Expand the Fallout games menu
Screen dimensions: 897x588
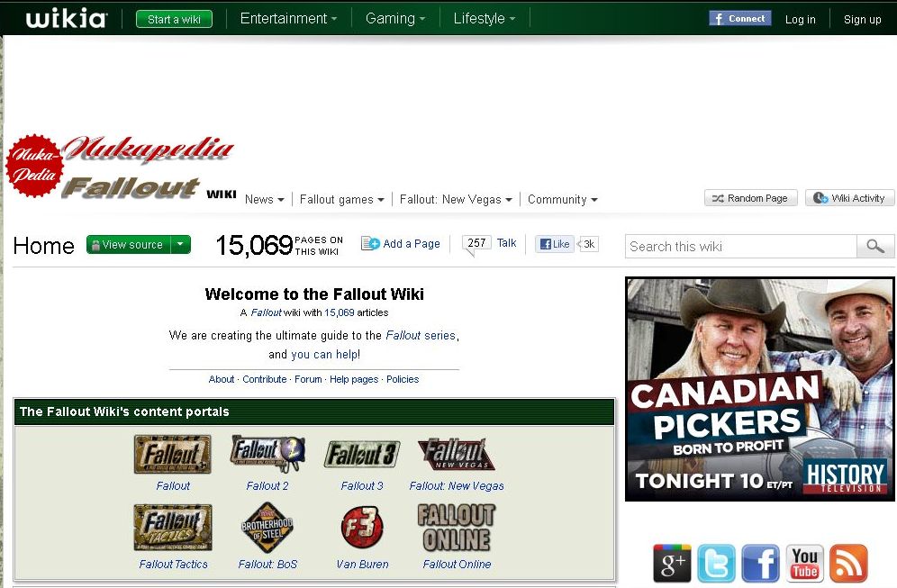(341, 200)
